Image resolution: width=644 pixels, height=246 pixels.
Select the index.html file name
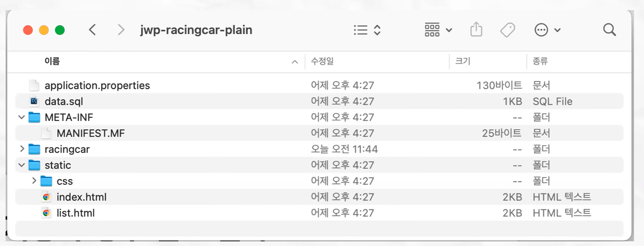82,197
